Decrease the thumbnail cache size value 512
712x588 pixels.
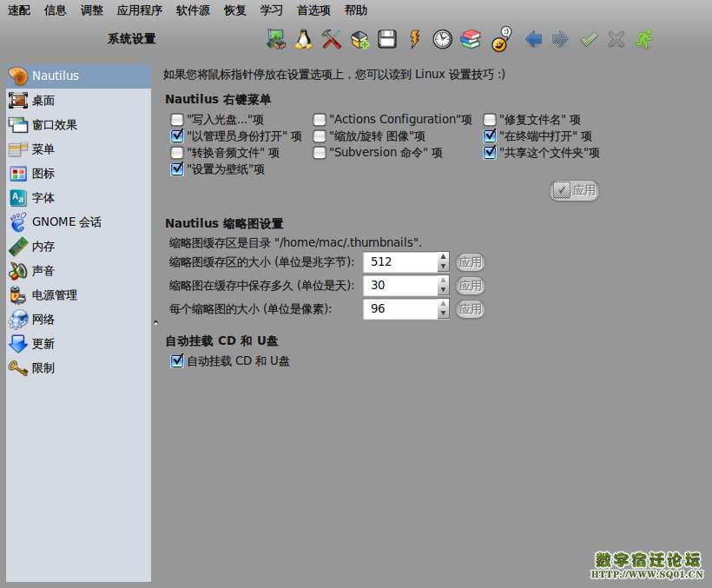[443, 267]
